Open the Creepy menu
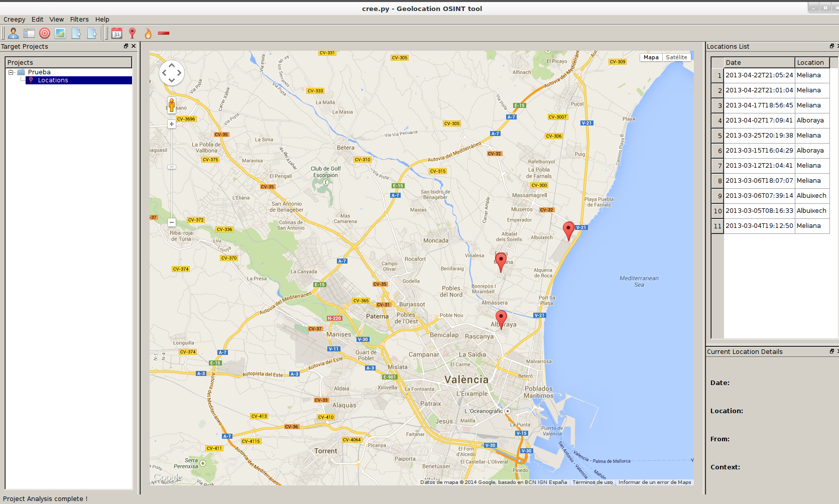839x504 pixels. pos(15,20)
